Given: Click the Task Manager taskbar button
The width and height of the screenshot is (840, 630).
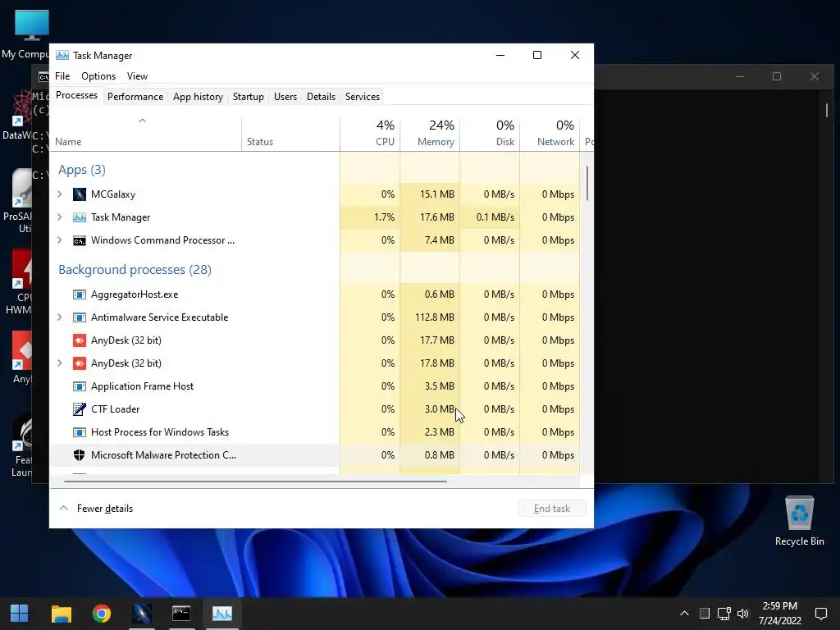Looking at the screenshot, I should 221,613.
